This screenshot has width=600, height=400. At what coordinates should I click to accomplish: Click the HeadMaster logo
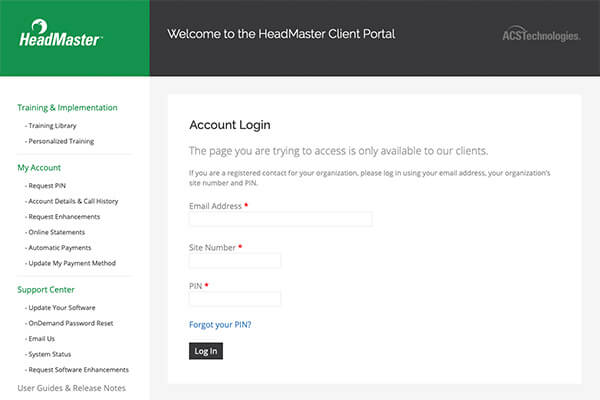click(x=61, y=33)
